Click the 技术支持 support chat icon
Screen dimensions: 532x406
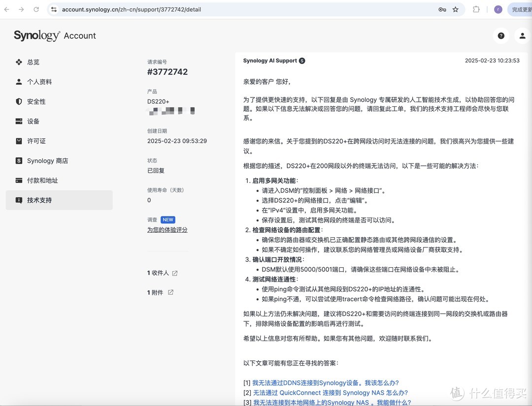click(x=19, y=200)
